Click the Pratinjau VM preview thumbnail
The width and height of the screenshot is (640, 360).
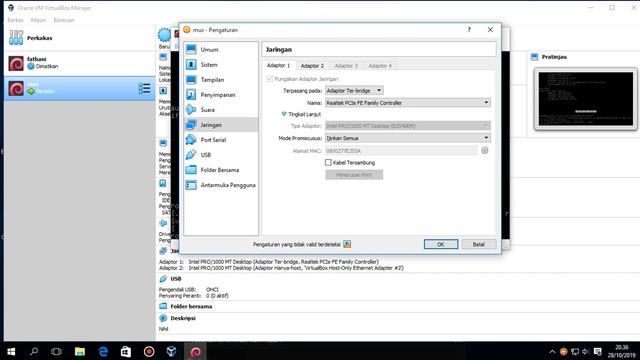(586, 99)
